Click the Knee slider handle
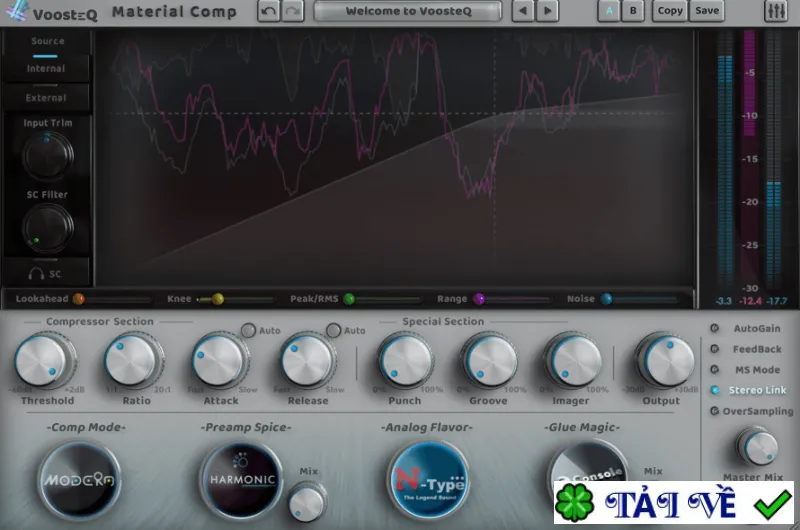 218,299
